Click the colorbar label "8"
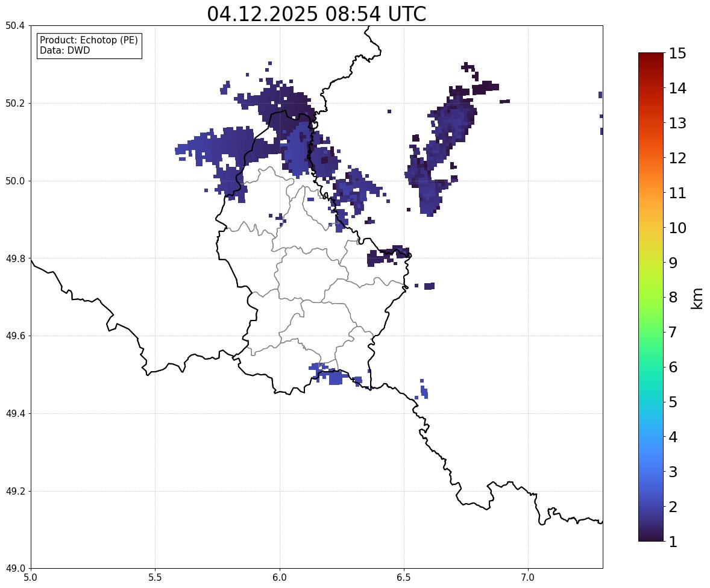 click(673, 298)
